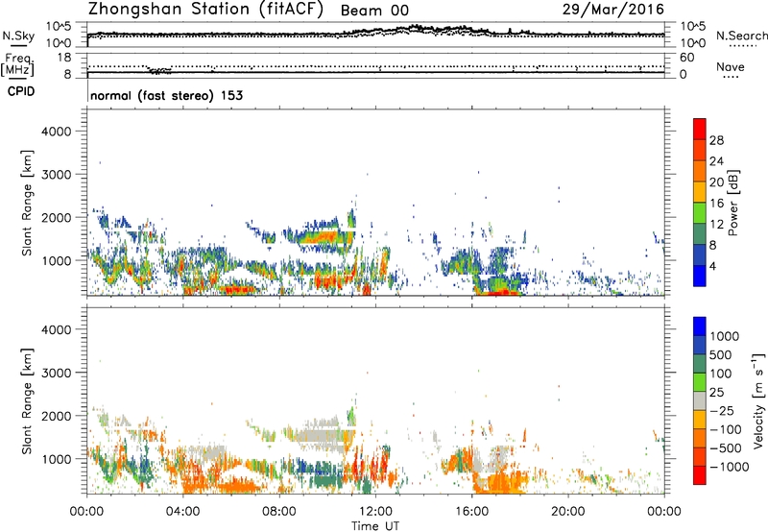Click the 'N.Search' legend label
Image resolution: width=768 pixels, height=532 pixels.
tap(742, 36)
